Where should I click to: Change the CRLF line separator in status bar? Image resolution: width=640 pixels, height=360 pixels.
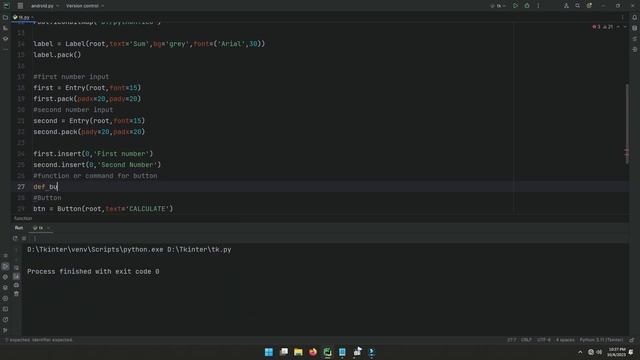click(x=526, y=340)
